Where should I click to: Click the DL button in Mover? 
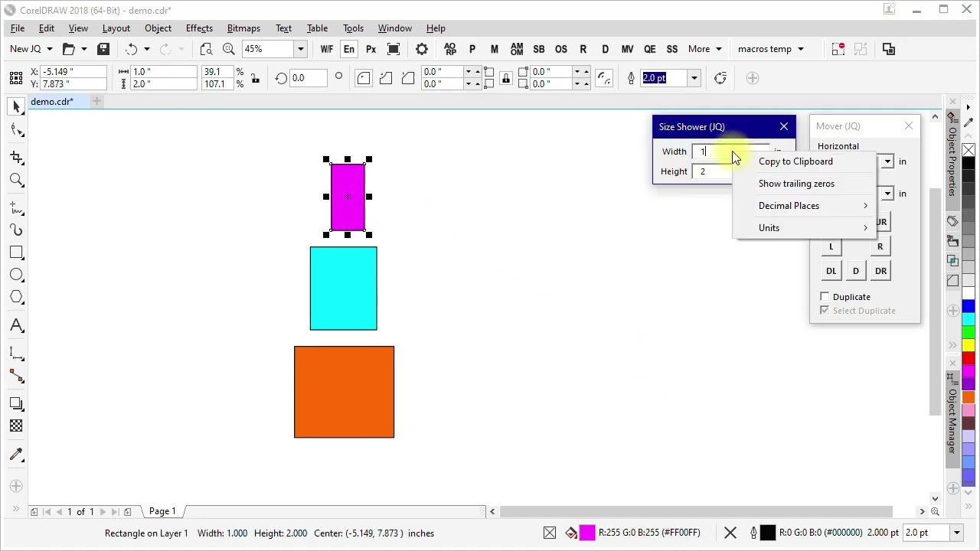pos(831,271)
